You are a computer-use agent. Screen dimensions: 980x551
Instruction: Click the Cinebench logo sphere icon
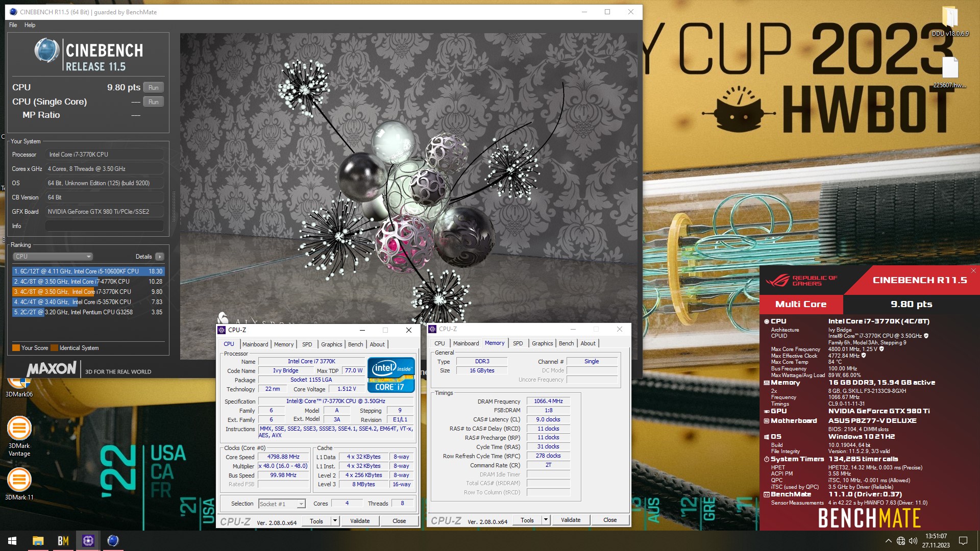(47, 51)
